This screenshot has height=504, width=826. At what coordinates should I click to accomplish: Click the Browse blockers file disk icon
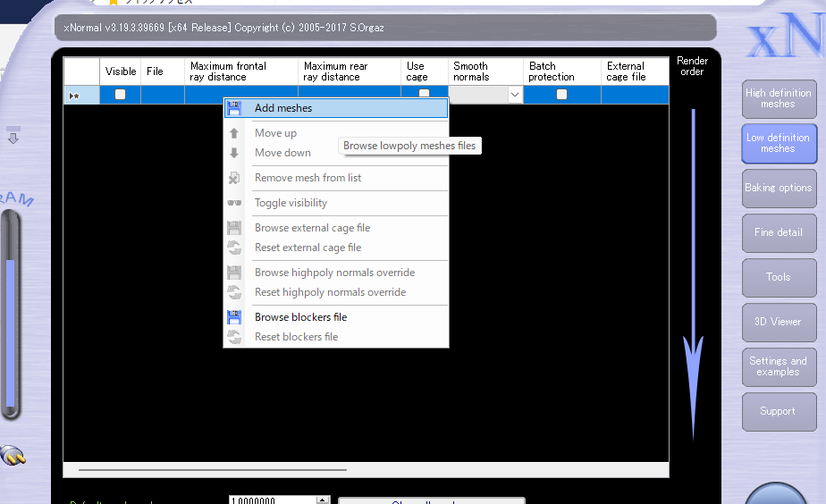pyautogui.click(x=234, y=317)
